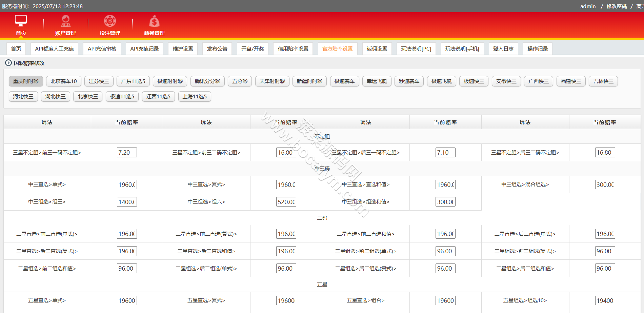644x313 pixels.
Task: Open the 信用赔率设置 tab
Action: [x=293, y=48]
